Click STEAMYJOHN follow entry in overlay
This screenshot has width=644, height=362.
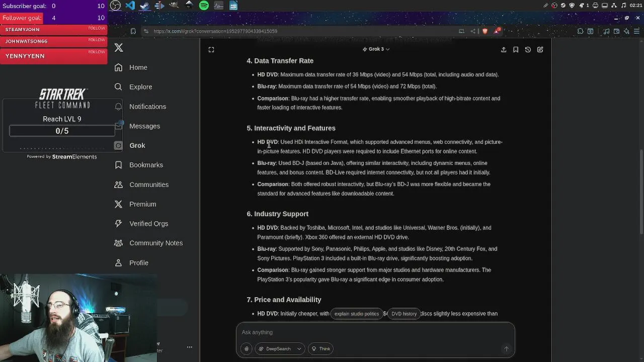coord(54,30)
